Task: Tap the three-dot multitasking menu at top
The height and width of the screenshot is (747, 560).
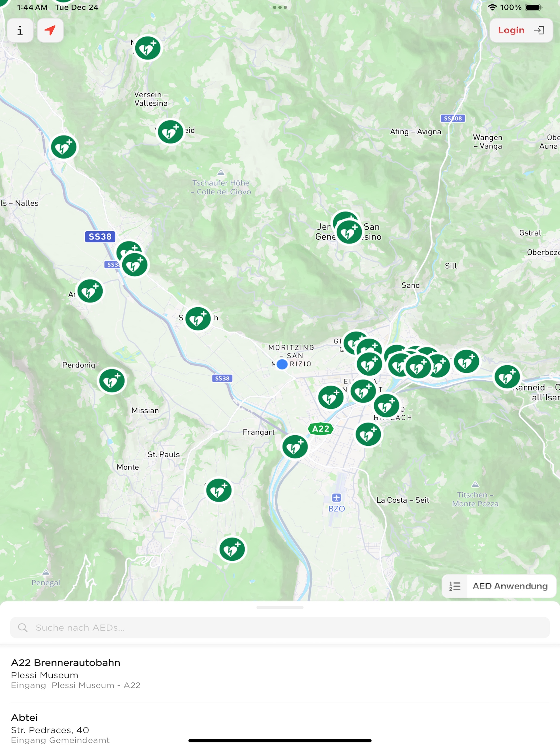Action: 280,7
